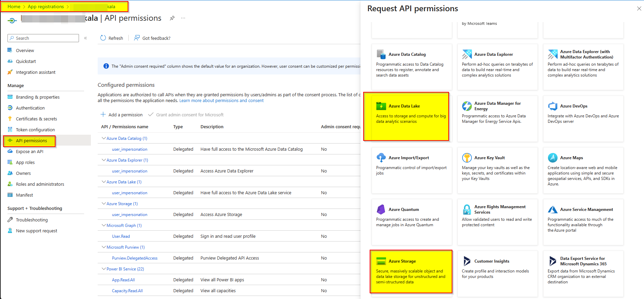Click the Azure Data Explorer tile icon

467,54
